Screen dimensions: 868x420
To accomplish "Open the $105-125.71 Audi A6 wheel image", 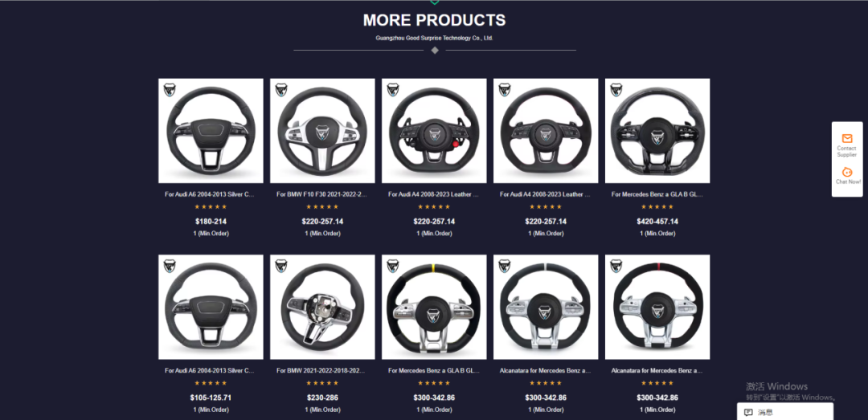I will tap(211, 307).
